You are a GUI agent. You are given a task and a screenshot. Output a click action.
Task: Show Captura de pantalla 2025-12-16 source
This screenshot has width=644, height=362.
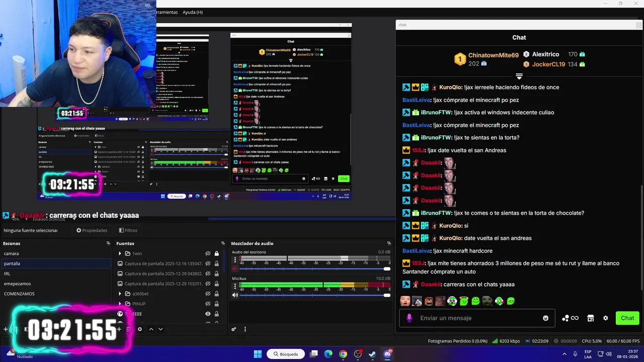[208, 263]
